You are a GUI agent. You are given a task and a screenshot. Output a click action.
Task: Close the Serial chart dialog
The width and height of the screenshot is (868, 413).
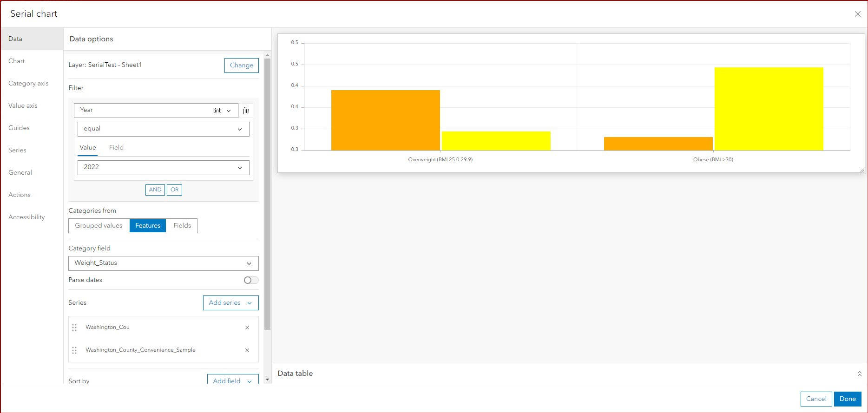tap(858, 14)
